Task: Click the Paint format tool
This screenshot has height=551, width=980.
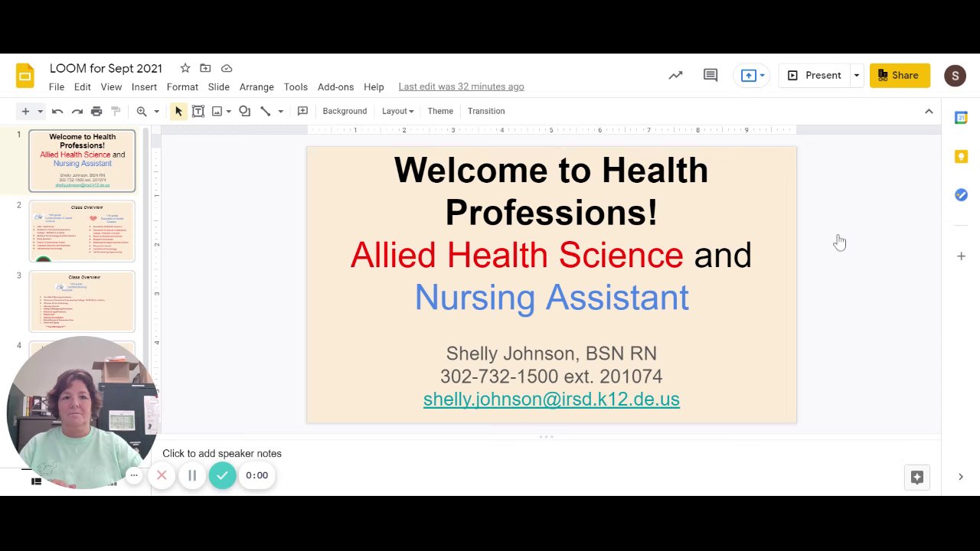Action: [116, 111]
